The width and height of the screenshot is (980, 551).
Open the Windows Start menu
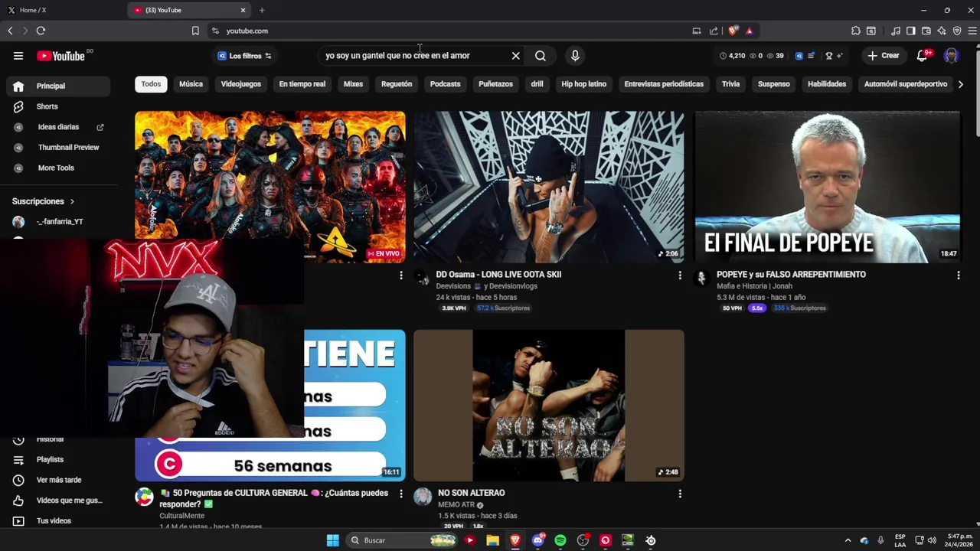[332, 540]
